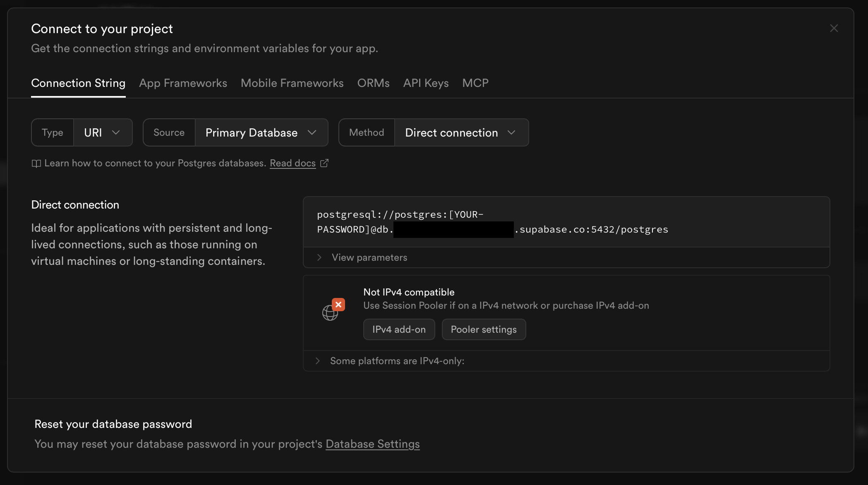
Task: Select the Connection String tab
Action: coord(78,83)
